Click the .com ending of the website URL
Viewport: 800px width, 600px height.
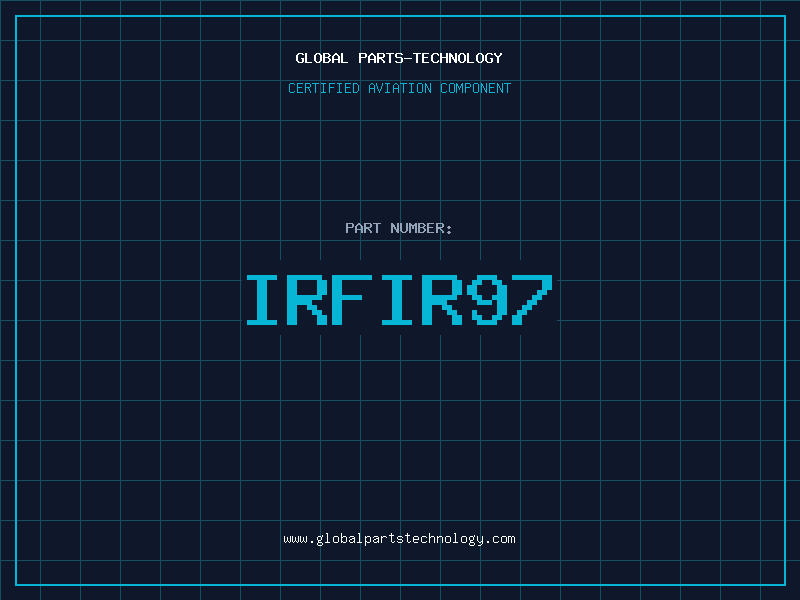coord(500,538)
